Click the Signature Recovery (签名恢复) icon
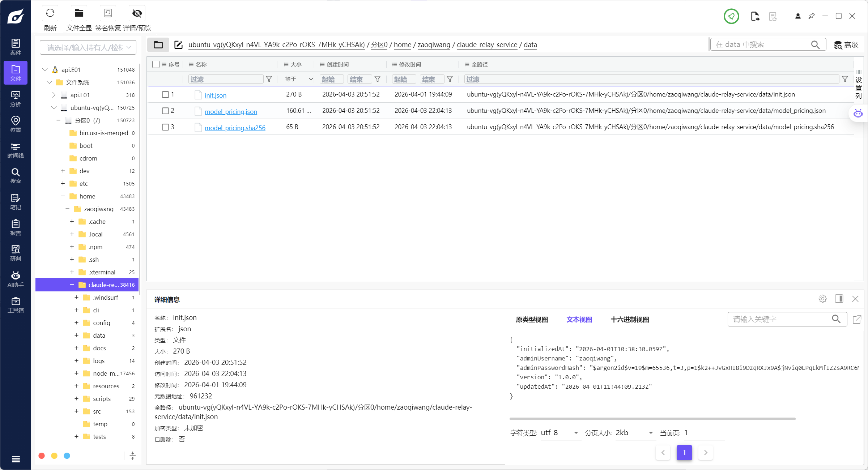The image size is (868, 470). click(108, 14)
